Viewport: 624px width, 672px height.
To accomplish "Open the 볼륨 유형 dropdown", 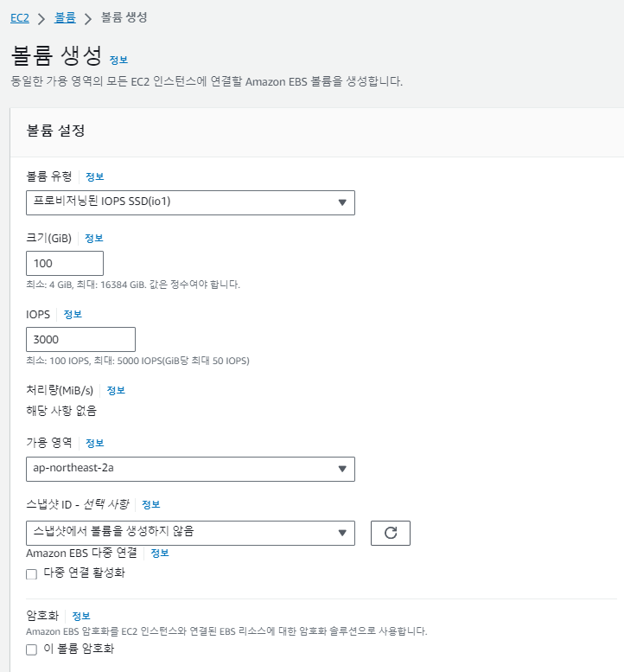I will 190,202.
